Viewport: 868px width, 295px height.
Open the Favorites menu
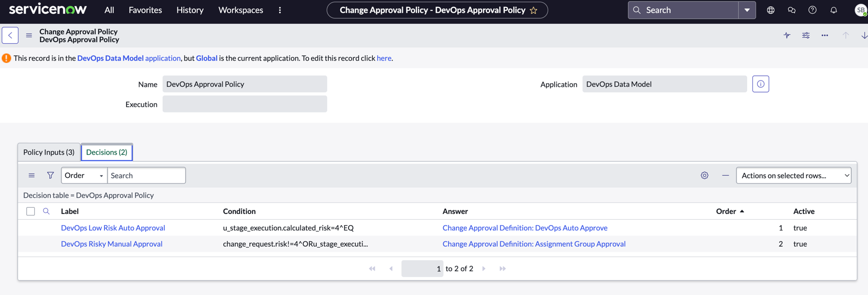click(x=145, y=10)
